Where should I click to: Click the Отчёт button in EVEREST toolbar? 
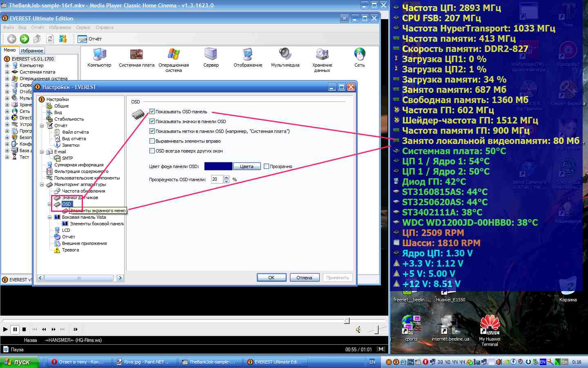(x=90, y=39)
